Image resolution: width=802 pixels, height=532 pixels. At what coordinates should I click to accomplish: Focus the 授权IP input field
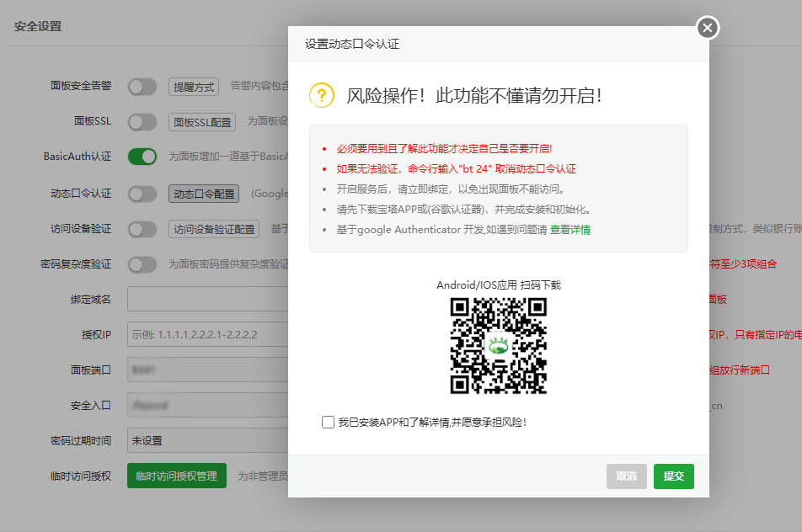tap(207, 335)
